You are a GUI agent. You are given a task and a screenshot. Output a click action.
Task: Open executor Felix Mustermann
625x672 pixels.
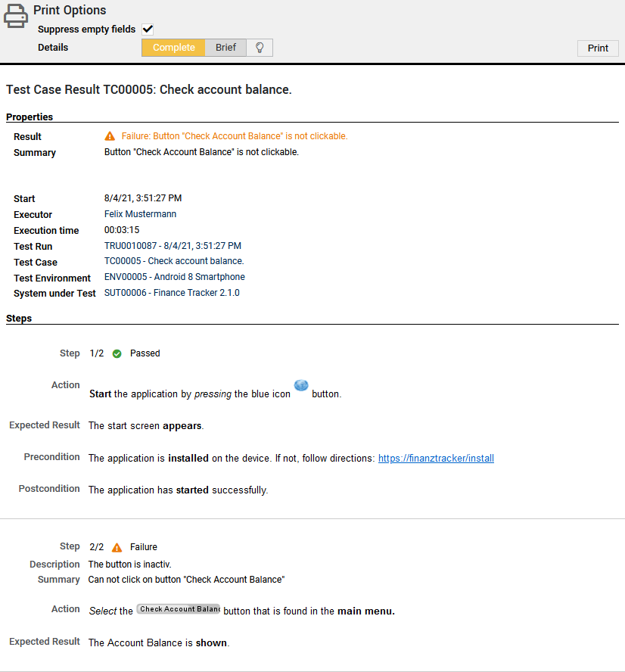click(x=140, y=214)
